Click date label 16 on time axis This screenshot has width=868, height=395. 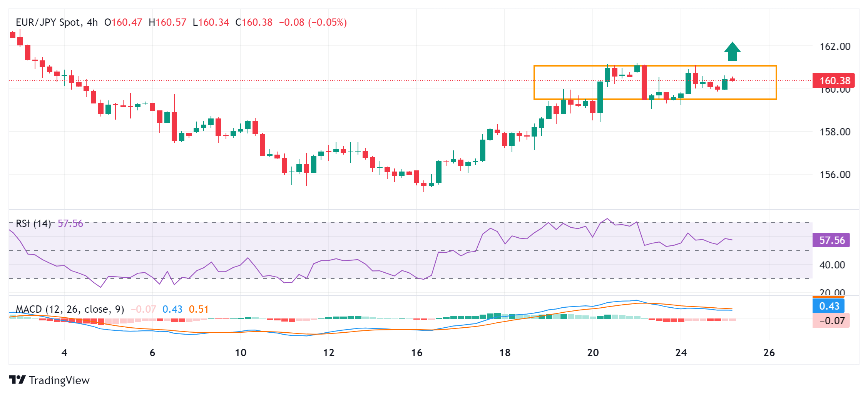click(416, 353)
